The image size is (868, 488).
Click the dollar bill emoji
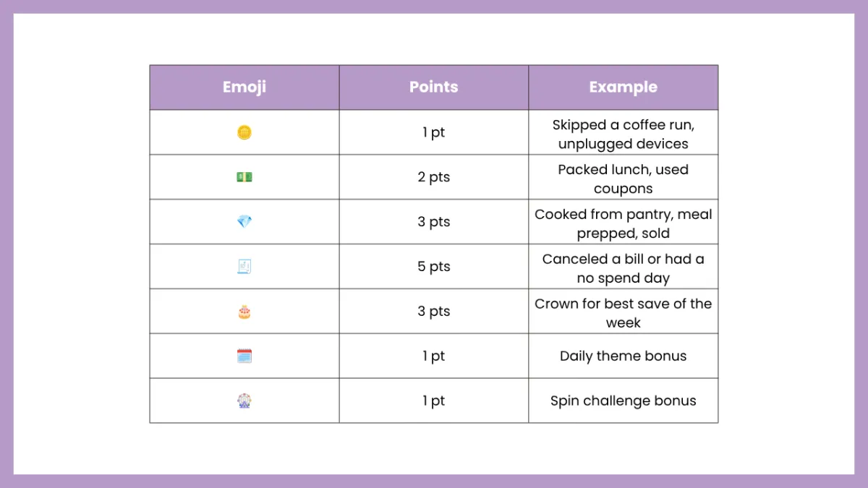coord(244,177)
